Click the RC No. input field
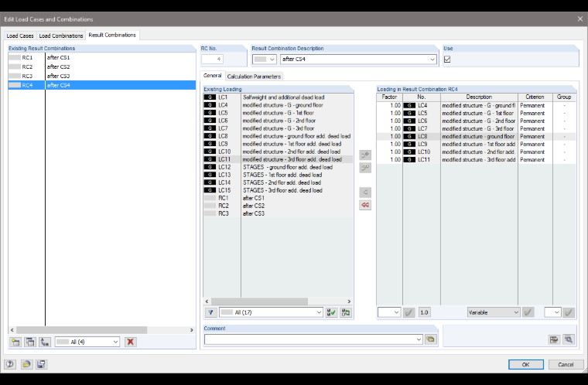588x385 pixels. (212, 60)
